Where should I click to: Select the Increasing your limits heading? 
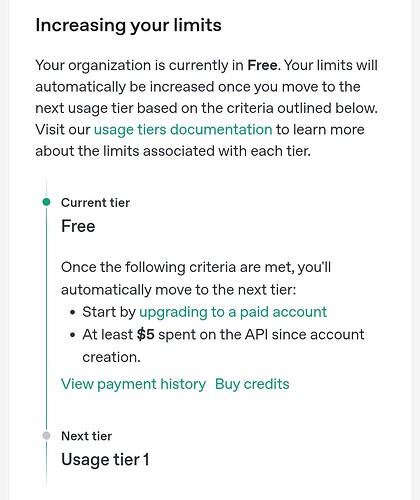128,26
